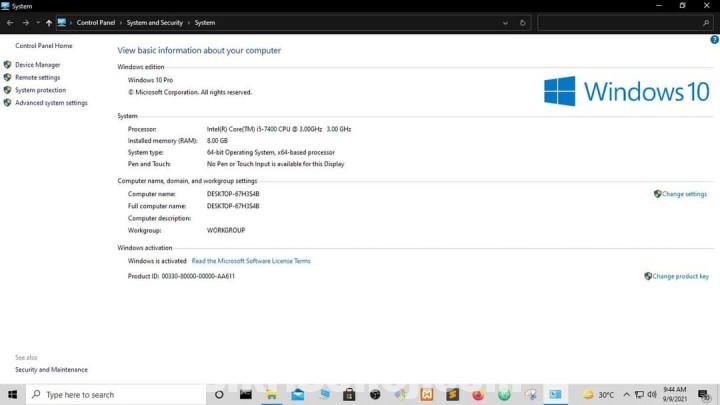Open Device Manager from the sidebar
The height and width of the screenshot is (405, 720).
pyautogui.click(x=38, y=65)
